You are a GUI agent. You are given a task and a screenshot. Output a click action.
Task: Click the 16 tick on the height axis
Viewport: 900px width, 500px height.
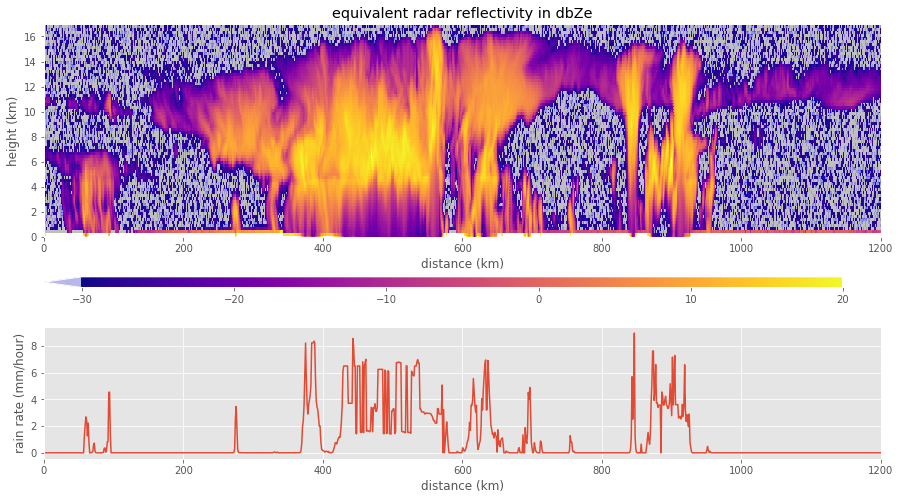pos(30,37)
